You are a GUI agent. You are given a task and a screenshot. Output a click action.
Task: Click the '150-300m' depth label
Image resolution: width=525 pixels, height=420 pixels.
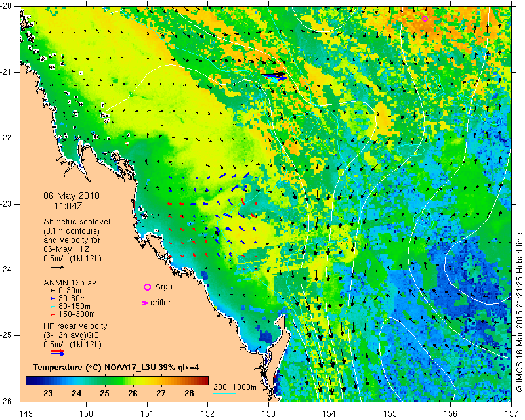click(77, 314)
